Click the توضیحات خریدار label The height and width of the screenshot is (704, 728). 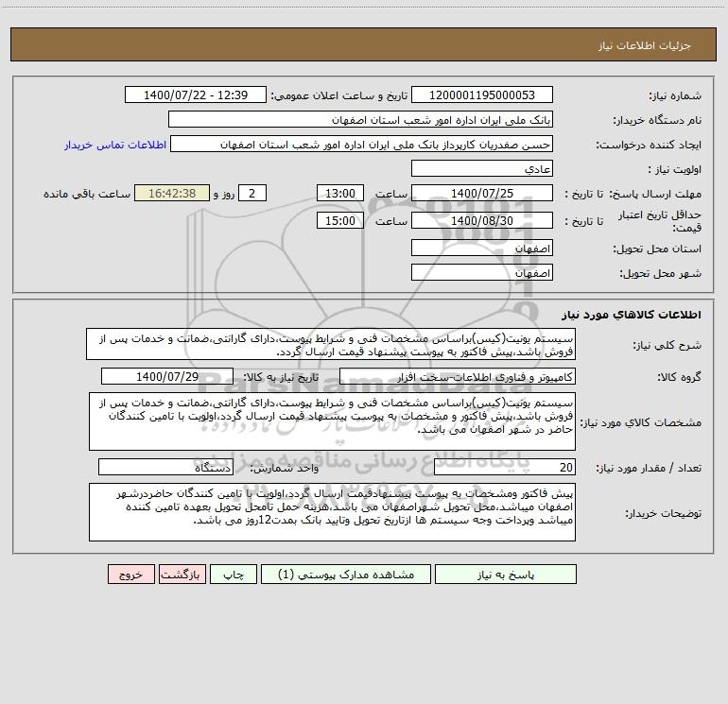point(663,513)
